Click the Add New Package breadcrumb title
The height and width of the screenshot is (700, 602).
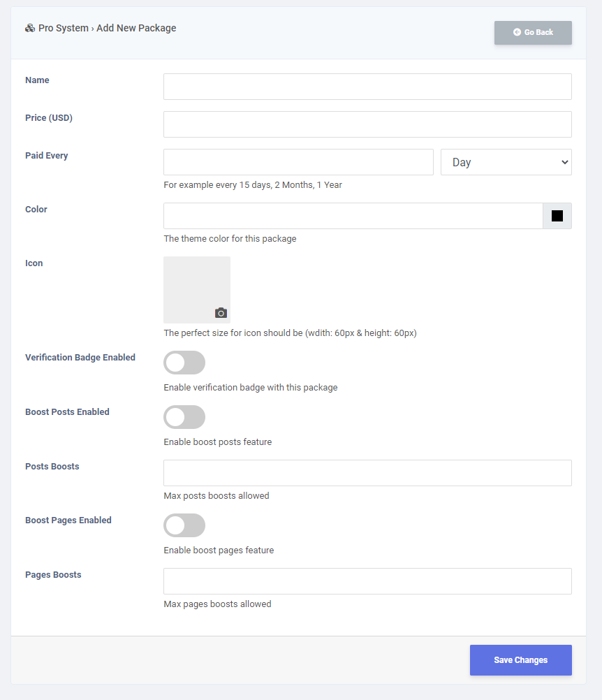click(136, 28)
